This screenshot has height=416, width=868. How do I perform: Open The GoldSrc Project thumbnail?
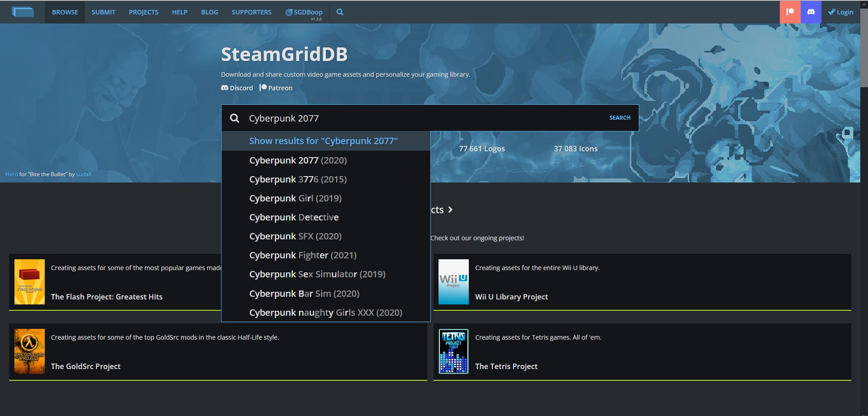(29, 351)
